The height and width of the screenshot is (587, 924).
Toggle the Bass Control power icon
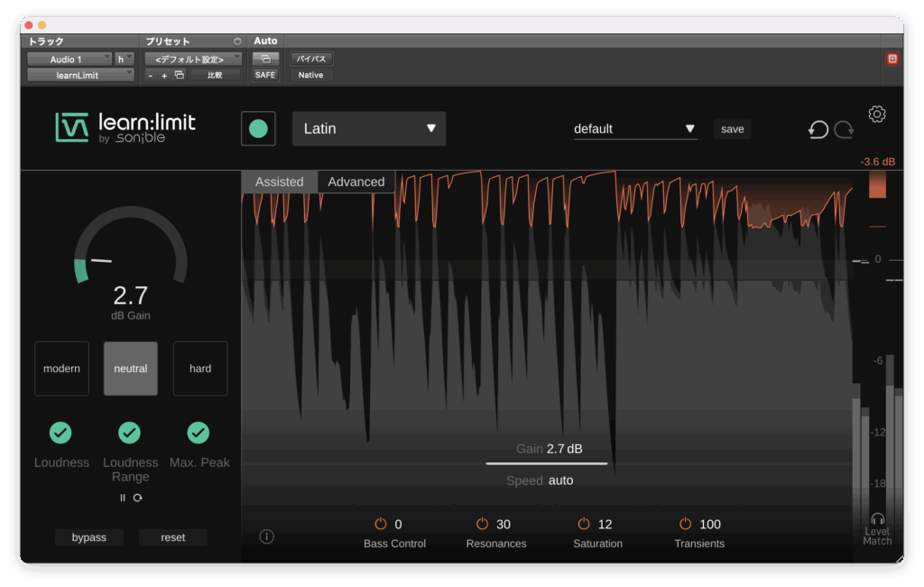click(x=381, y=523)
